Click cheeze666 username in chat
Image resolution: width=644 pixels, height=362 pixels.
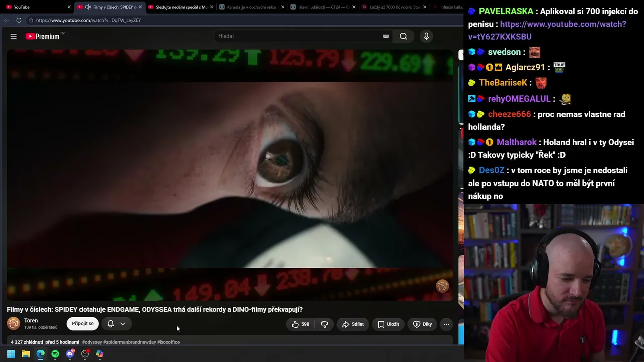pyautogui.click(x=509, y=114)
